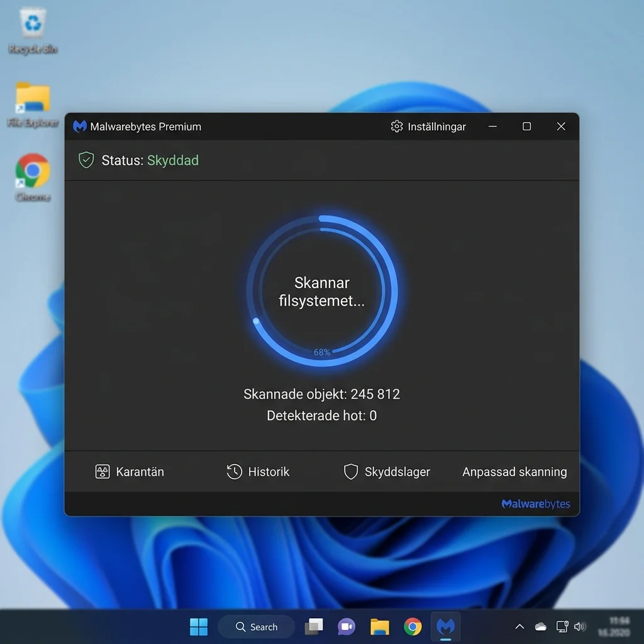Viewport: 644px width, 644px height.
Task: Click the Historik clock icon
Action: coord(234,472)
